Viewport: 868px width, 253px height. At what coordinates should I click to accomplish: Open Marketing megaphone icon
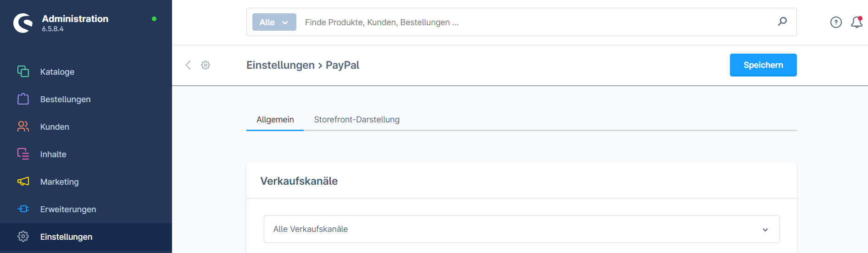23,181
